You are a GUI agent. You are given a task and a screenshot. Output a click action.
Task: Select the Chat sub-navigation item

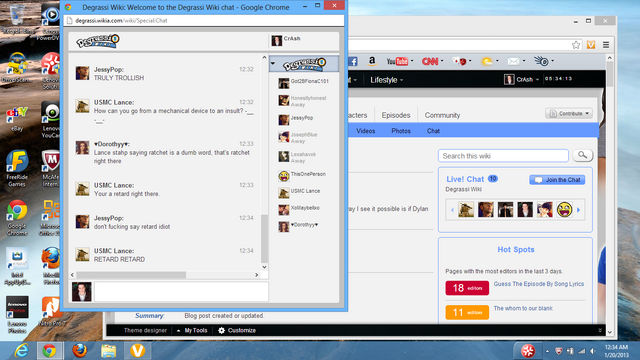pos(433,131)
